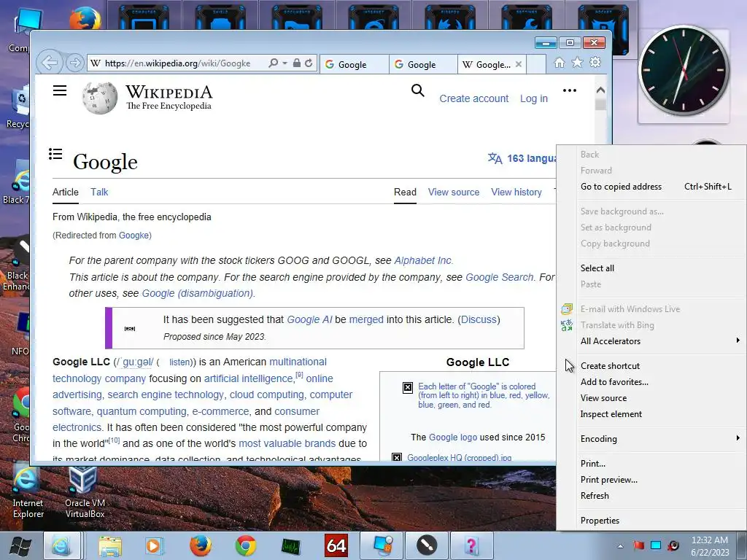
Task: Click the page scrollbar up arrow
Action: [600, 90]
